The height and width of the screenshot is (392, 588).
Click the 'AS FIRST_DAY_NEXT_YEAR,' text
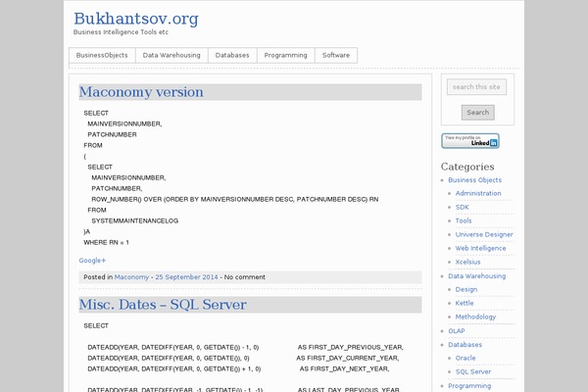click(x=344, y=369)
